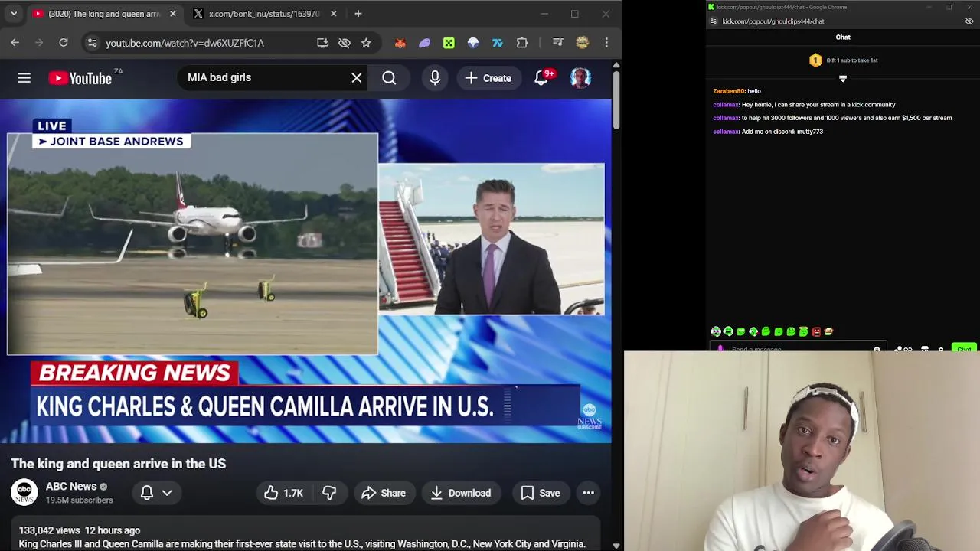Click the YouTube search input field
The image size is (980, 551).
tap(264, 77)
